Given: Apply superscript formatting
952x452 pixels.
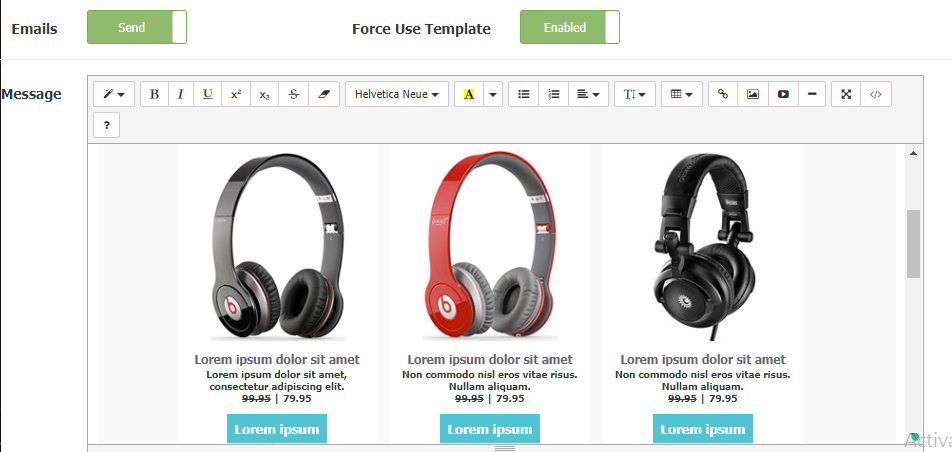Looking at the screenshot, I should [236, 94].
